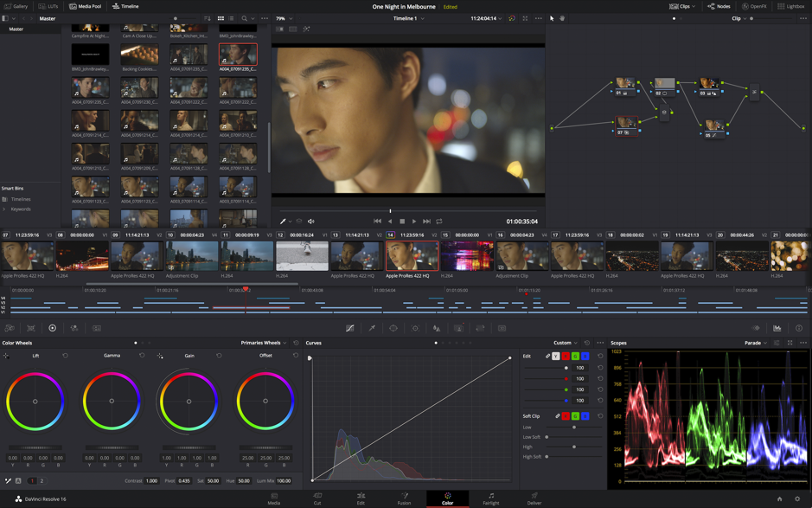812x508 pixels.
Task: Click the Lum Mix value slider
Action: coord(283,480)
